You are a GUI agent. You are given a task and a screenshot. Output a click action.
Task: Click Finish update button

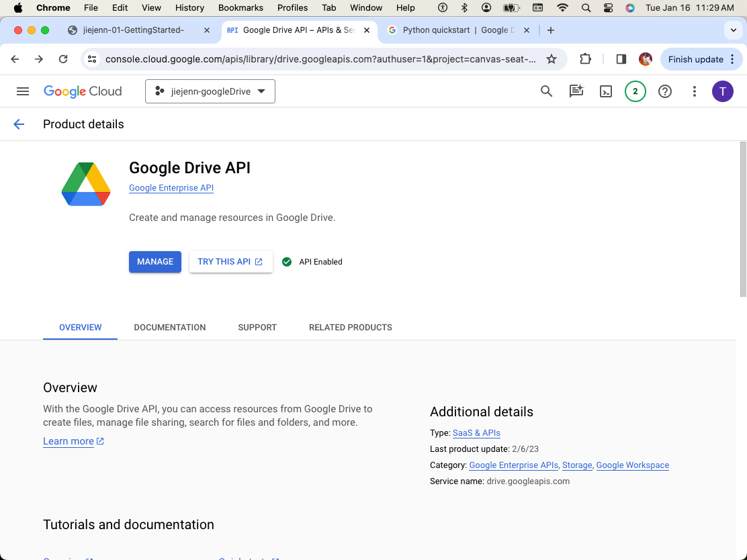coord(695,59)
